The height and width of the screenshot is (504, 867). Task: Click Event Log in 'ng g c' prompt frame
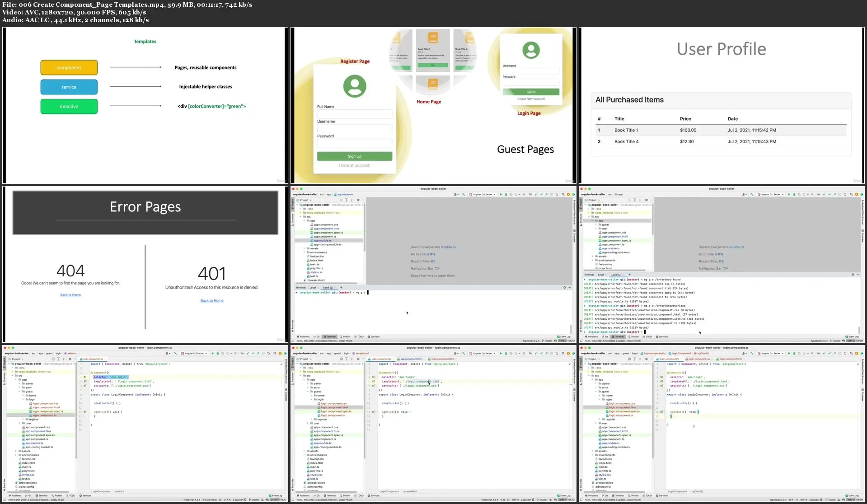(x=564, y=337)
